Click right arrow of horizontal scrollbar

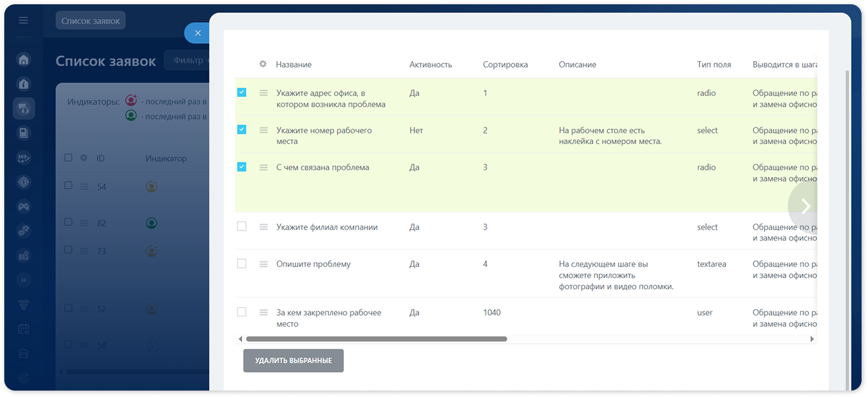coord(812,339)
